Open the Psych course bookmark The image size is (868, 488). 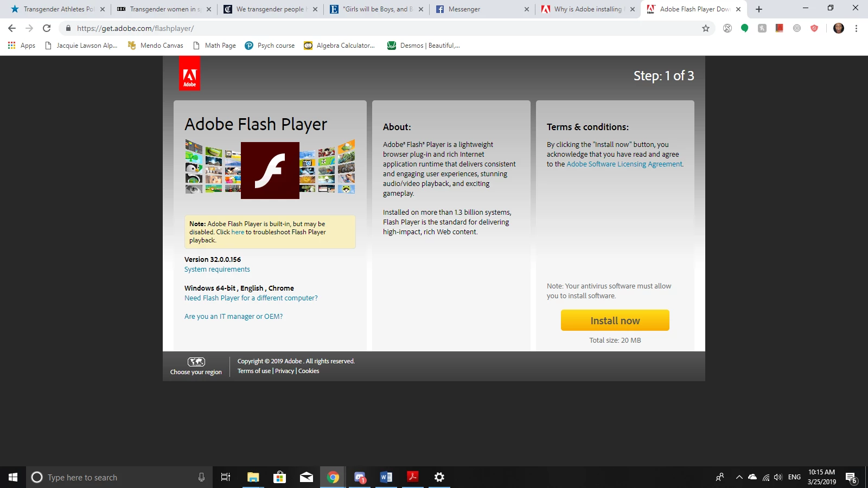(270, 46)
